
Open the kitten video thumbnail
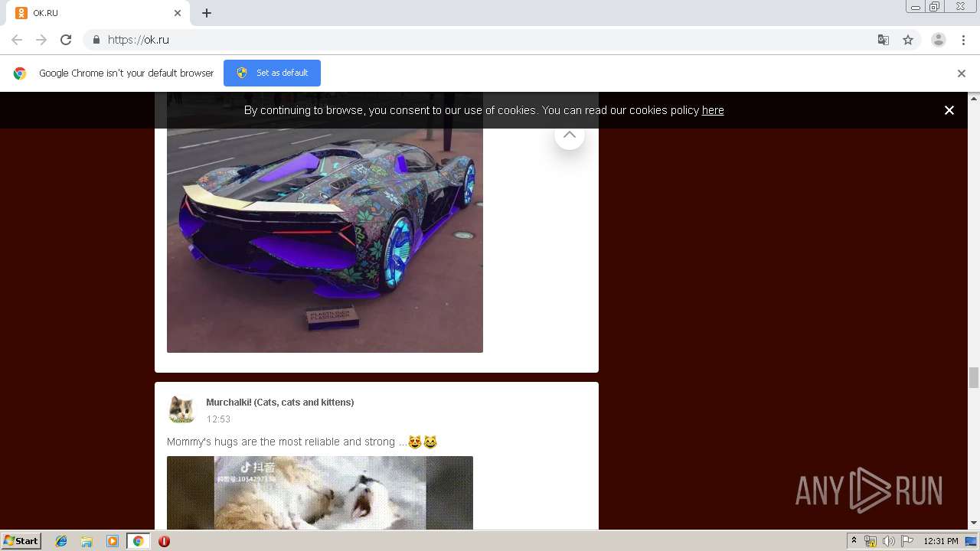point(320,493)
